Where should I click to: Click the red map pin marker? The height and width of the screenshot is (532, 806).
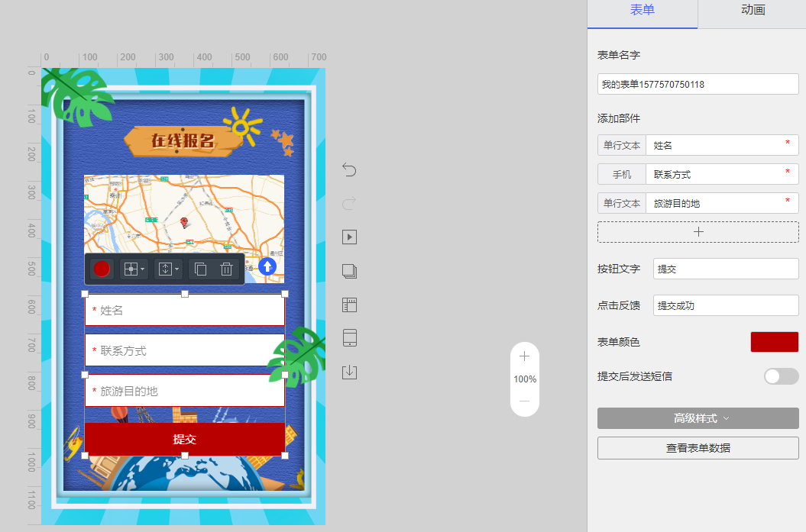click(x=184, y=222)
